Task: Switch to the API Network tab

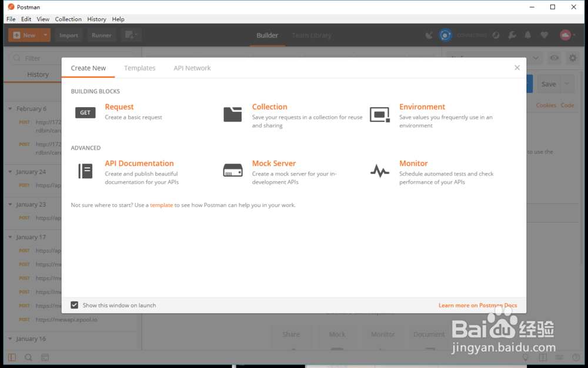Action: pyautogui.click(x=192, y=68)
